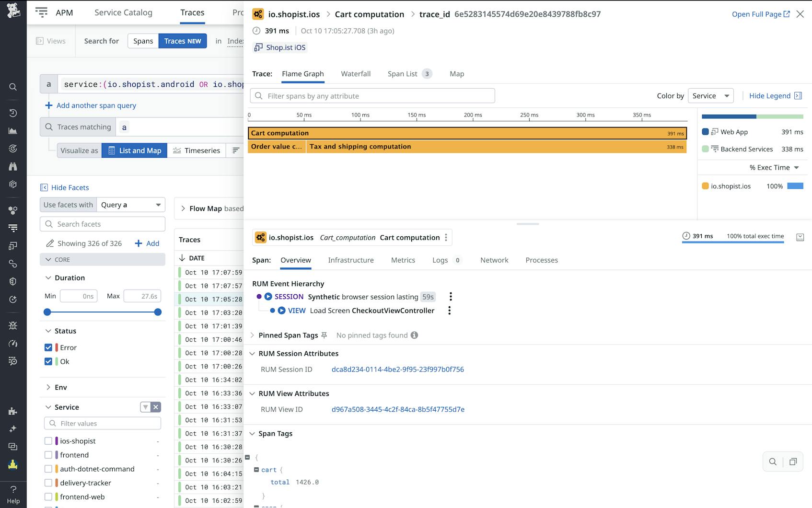The height and width of the screenshot is (508, 812).
Task: Open the Color by Service dropdown
Action: point(710,95)
